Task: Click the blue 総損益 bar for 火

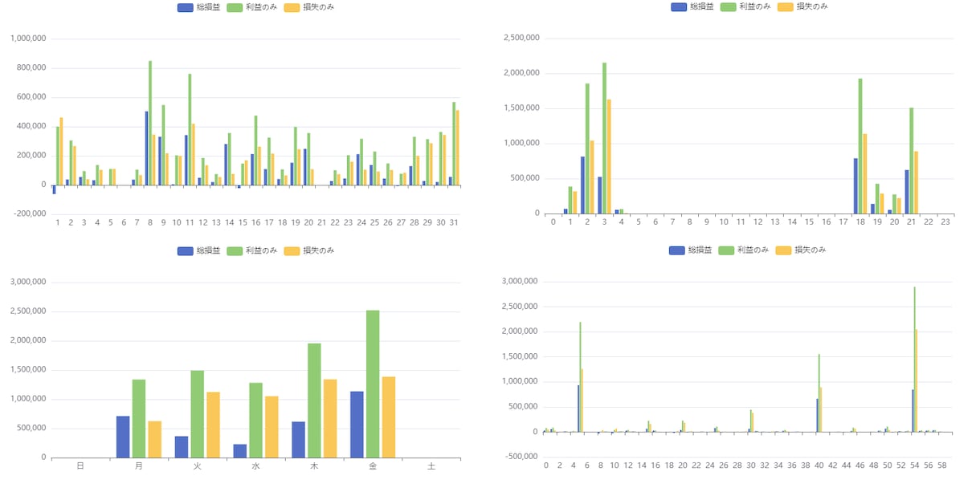Action: pyautogui.click(x=182, y=447)
